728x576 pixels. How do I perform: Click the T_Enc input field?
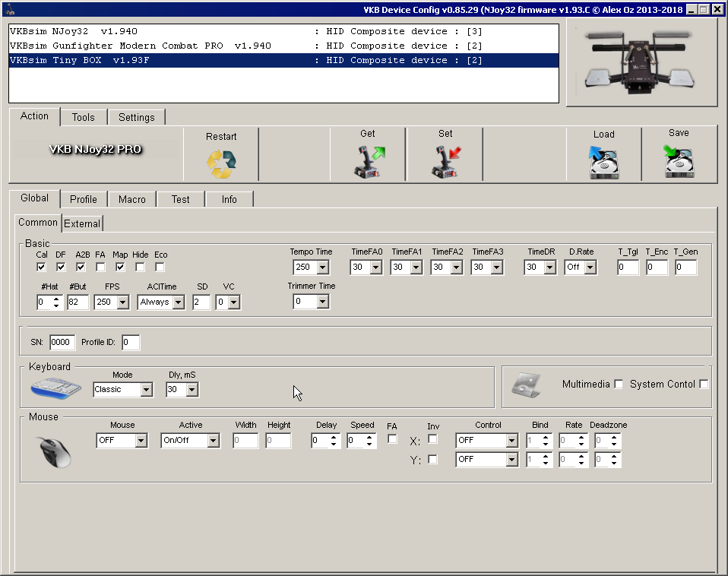pyautogui.click(x=657, y=267)
